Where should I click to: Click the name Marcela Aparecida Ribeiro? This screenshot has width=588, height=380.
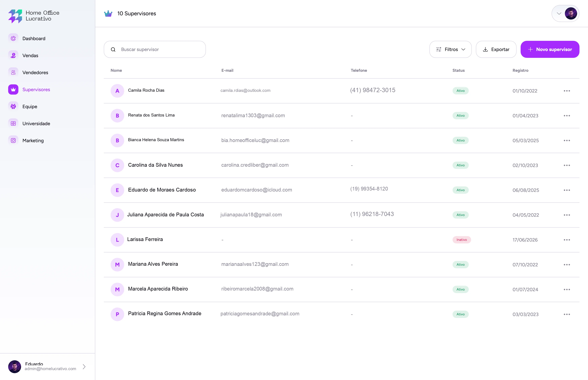(158, 289)
